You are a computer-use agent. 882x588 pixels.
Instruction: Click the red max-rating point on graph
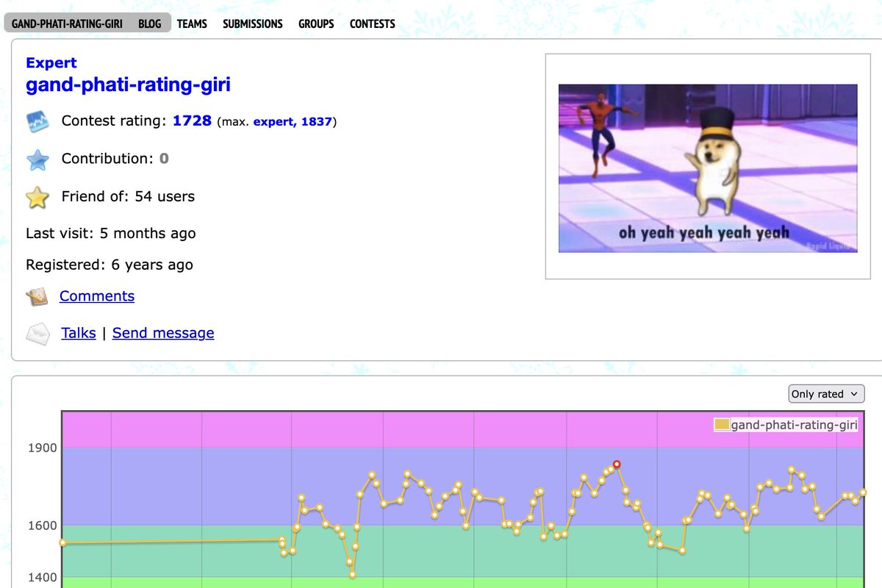[617, 464]
